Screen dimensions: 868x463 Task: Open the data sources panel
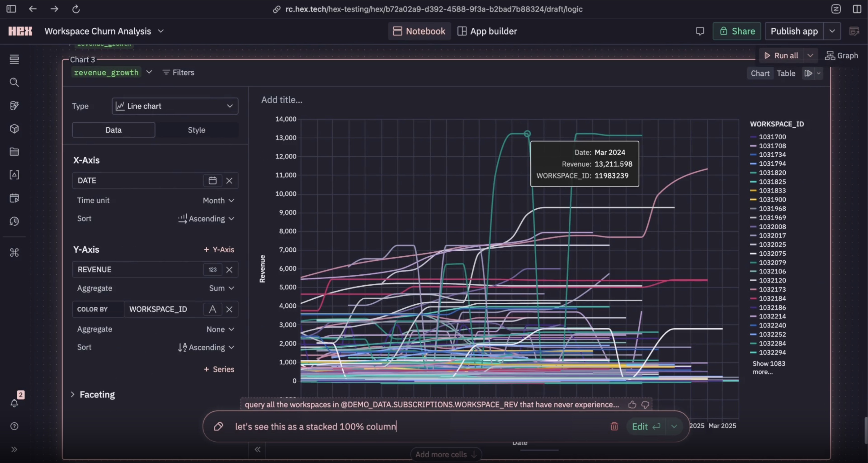tap(15, 105)
